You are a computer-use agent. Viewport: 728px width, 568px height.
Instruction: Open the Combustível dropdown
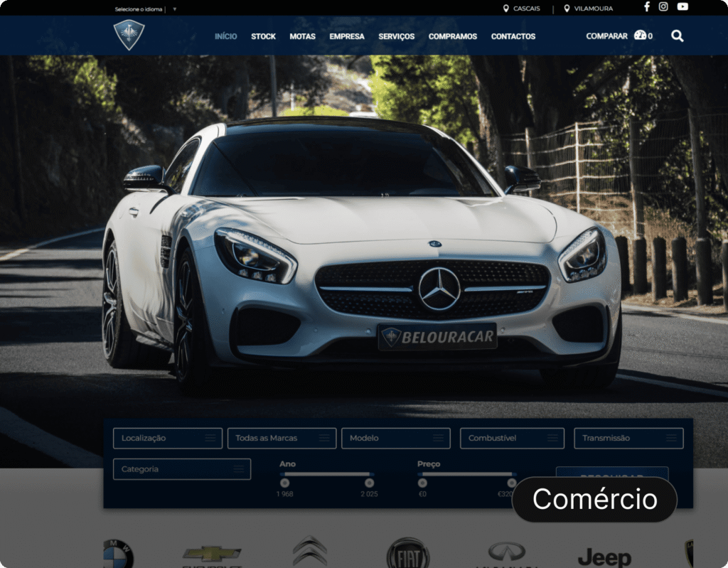click(x=512, y=438)
